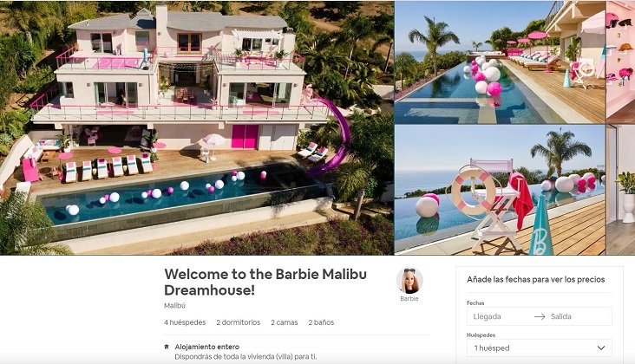Expand the 1 huésped guests dropdown
The image size is (635, 364).
(540, 348)
